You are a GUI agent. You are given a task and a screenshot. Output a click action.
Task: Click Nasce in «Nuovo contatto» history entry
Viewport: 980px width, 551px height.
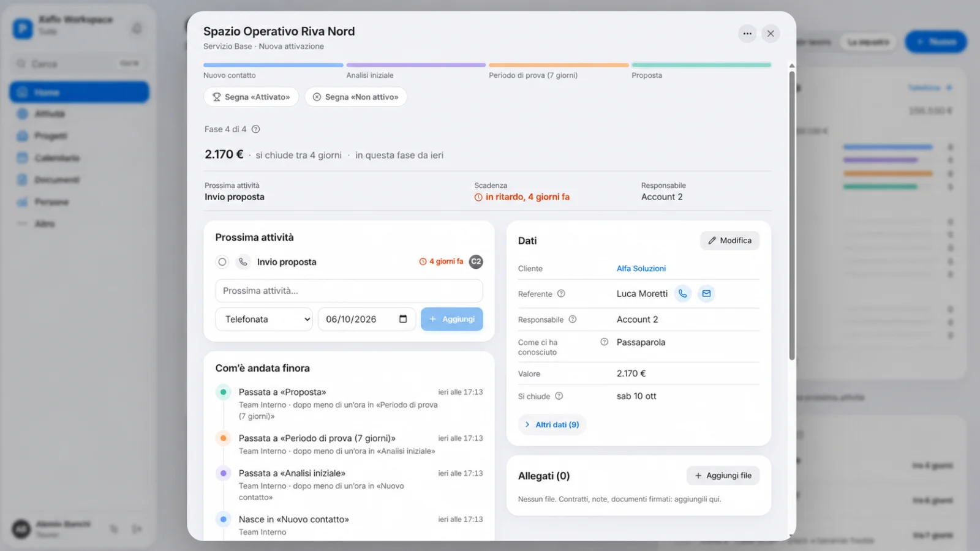tap(349, 525)
